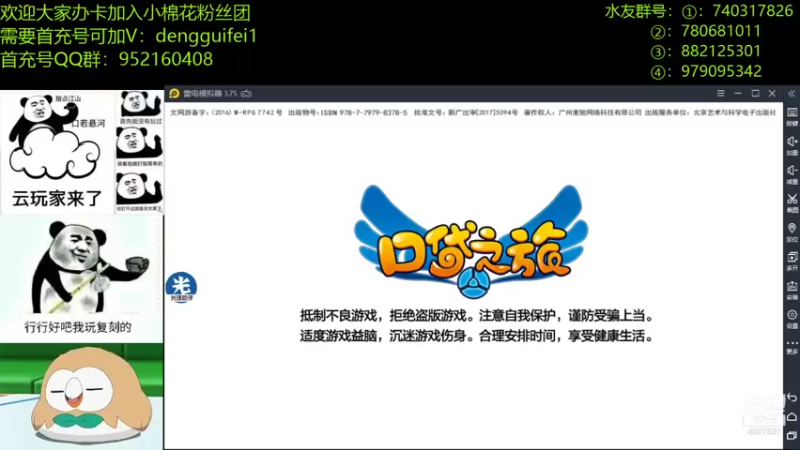Maximize the 雷电模拟器 window

click(x=755, y=93)
